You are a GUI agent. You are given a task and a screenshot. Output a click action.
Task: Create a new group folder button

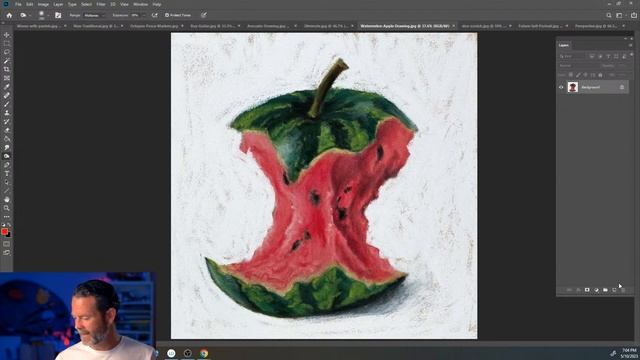(605, 290)
